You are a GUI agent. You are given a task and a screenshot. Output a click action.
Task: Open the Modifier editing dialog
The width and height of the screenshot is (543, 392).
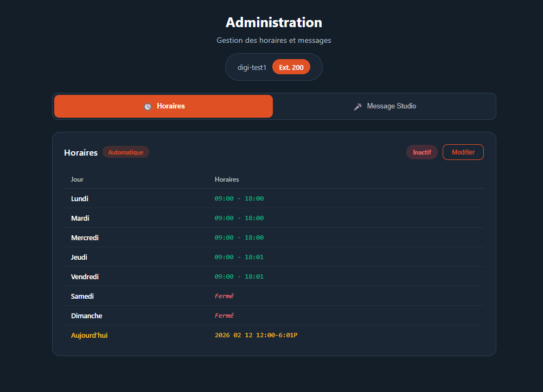463,152
